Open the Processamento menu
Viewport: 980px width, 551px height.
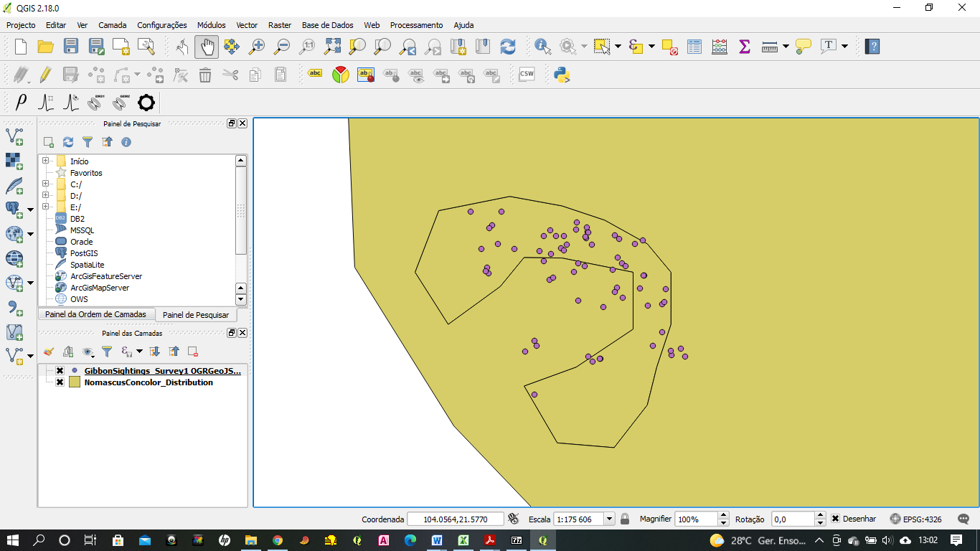pos(417,25)
